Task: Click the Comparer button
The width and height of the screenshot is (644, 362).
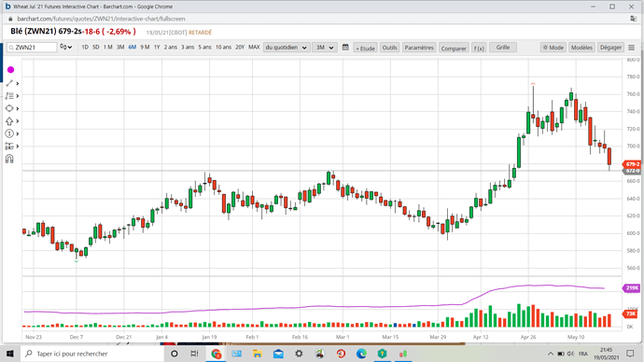Action: (x=454, y=48)
